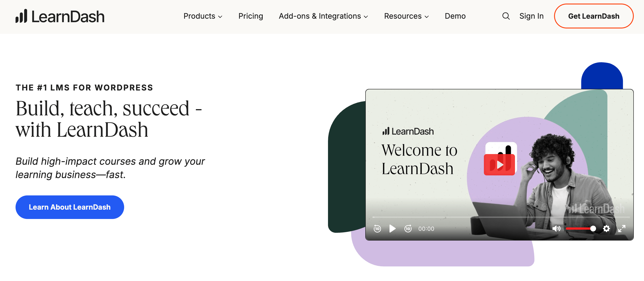Click Learn About LearnDash button

point(70,207)
